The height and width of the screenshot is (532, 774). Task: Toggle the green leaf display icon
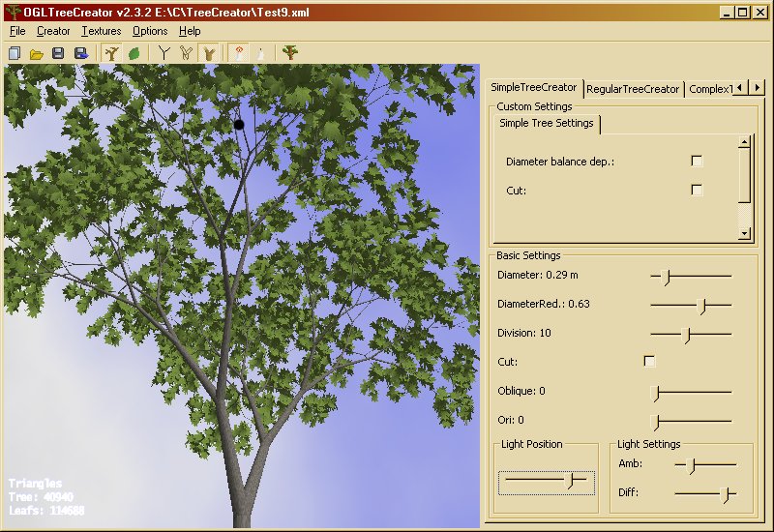pyautogui.click(x=134, y=53)
